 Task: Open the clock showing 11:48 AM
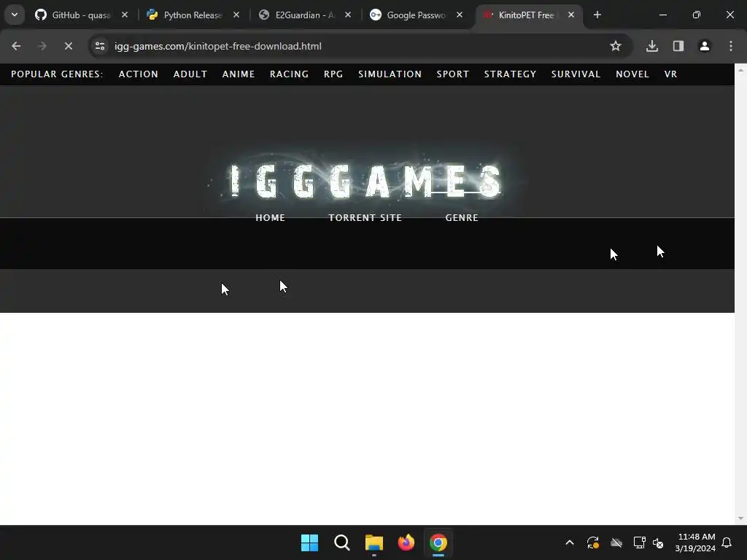(695, 542)
